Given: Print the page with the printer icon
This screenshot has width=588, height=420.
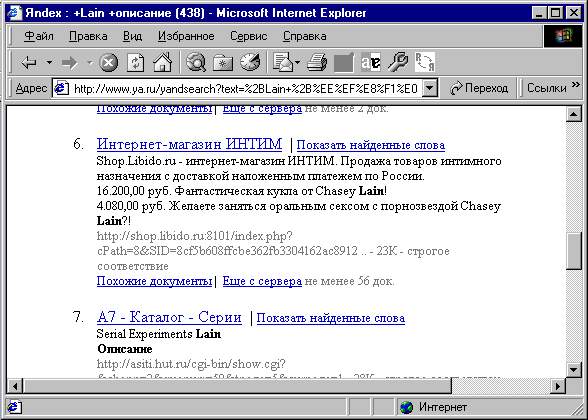Looking at the screenshot, I should coord(317,62).
